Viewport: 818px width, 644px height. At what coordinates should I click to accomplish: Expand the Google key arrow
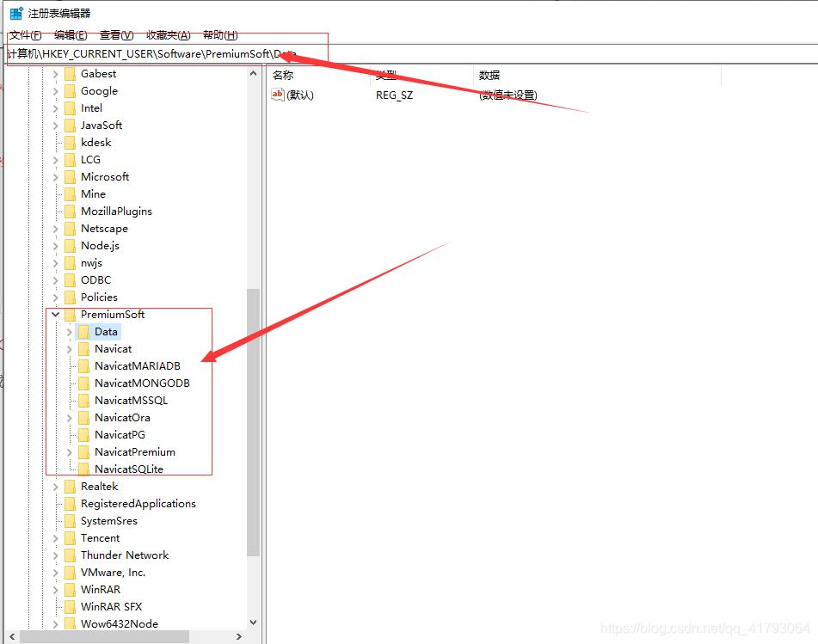[x=56, y=91]
